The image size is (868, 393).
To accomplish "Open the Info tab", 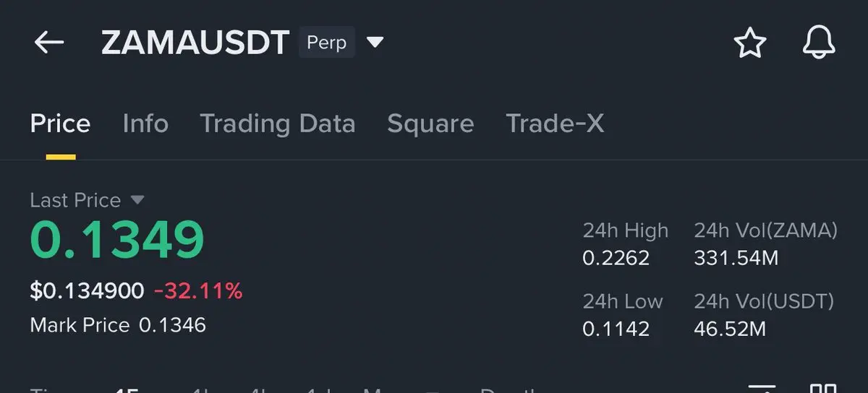I will (145, 124).
